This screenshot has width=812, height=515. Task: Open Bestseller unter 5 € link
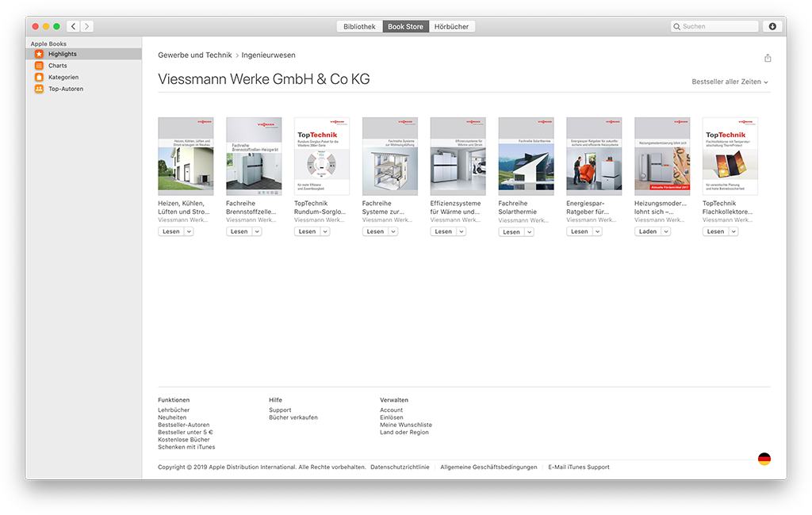pos(186,432)
